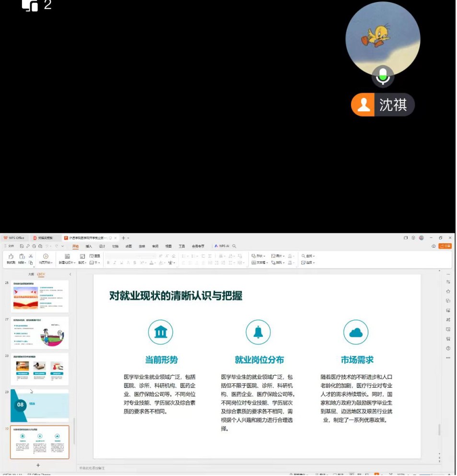Toggle Bold text formatting

(x=108, y=262)
